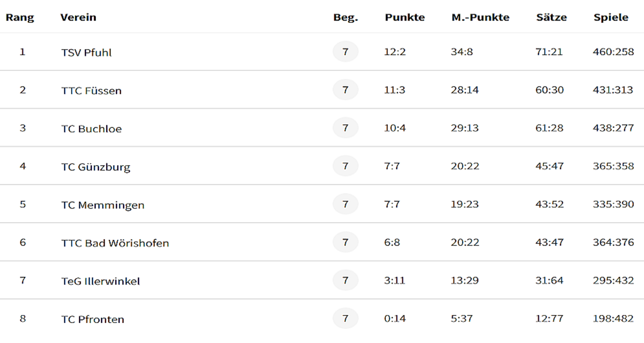Viewport: 644px width, 343px height.
Task: Open the TC Günzburg team entry
Action: 96,167
